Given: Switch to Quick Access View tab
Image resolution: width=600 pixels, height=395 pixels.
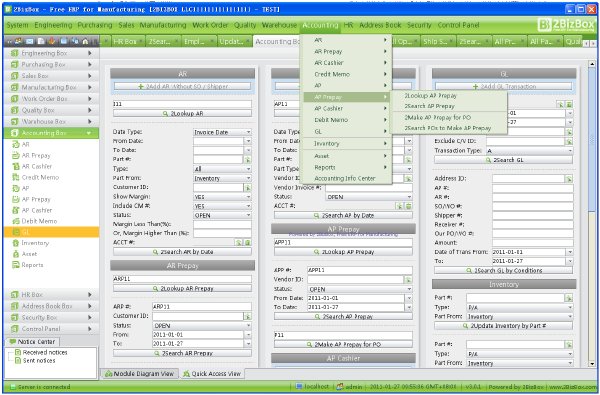Looking at the screenshot, I should coord(212,374).
